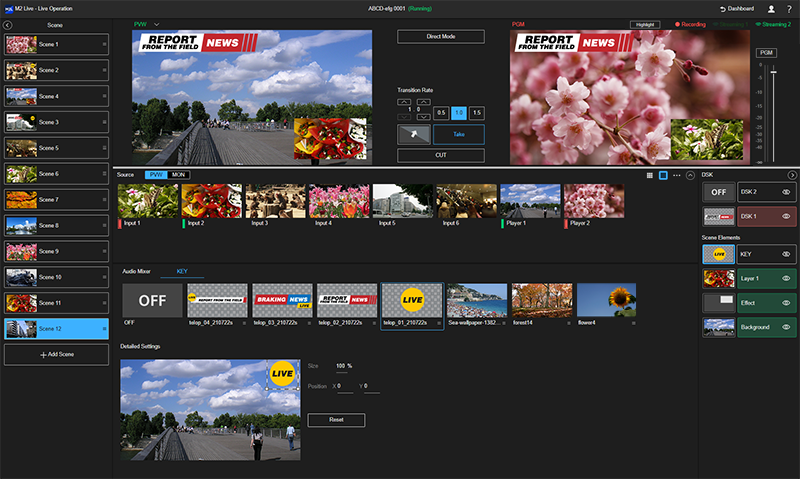Viewport: 800px width, 479px height.
Task: Decrease transition rate seconds digit
Action: [x=404, y=117]
